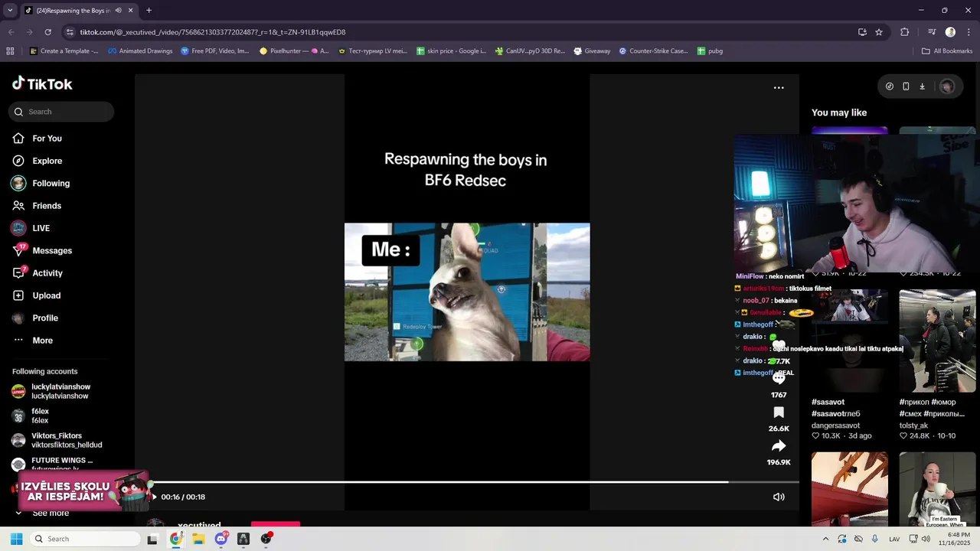The height and width of the screenshot is (551, 980).
Task: Bookmark this page with star icon
Action: click(879, 32)
